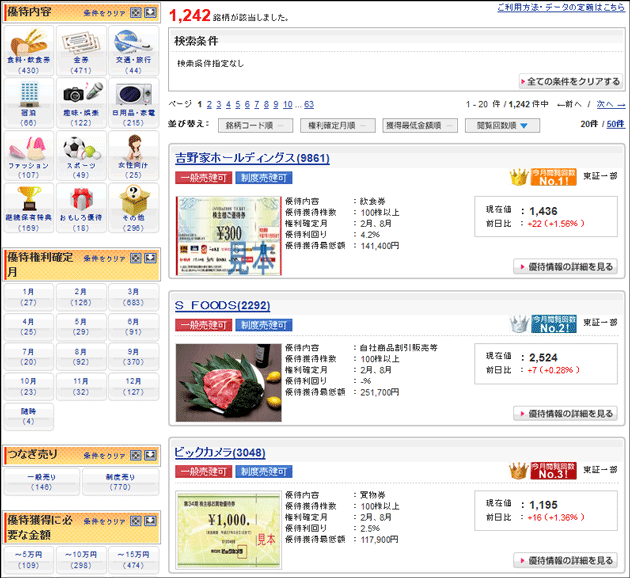Click select-all icon in 優待獲得に必要な金額 header
630x578 pixels.
point(136,521)
